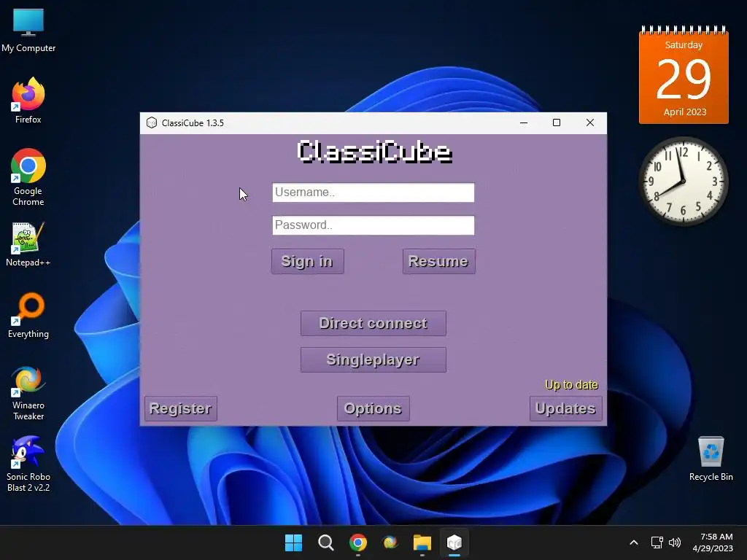Open the Updates screen
The width and height of the screenshot is (747, 560).
pyautogui.click(x=565, y=408)
